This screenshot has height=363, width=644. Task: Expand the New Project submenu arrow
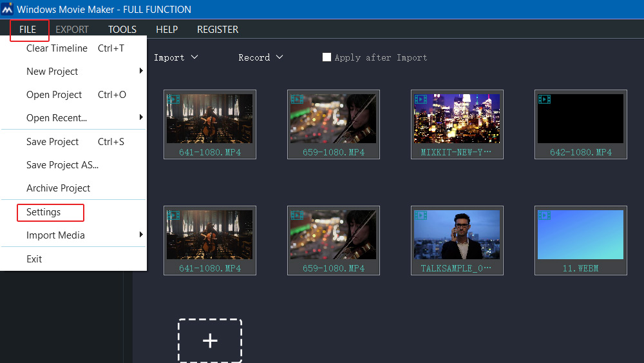point(141,71)
